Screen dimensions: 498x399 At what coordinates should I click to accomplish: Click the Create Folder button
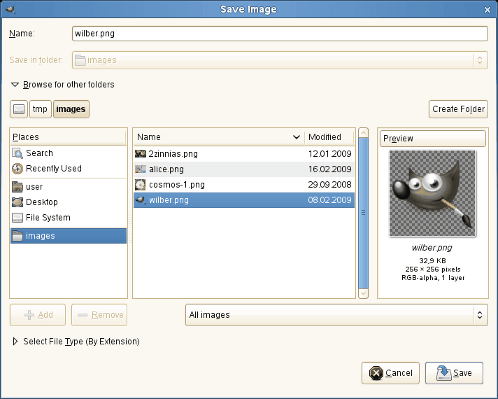(458, 109)
